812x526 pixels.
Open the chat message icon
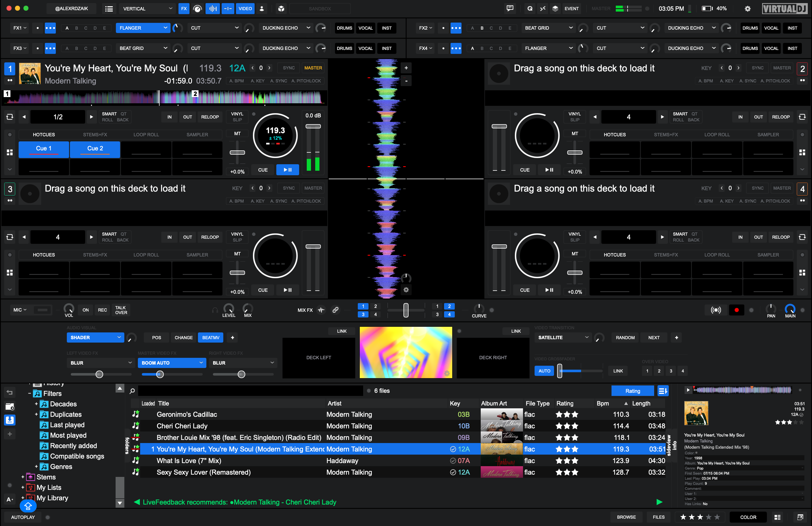(x=510, y=8)
